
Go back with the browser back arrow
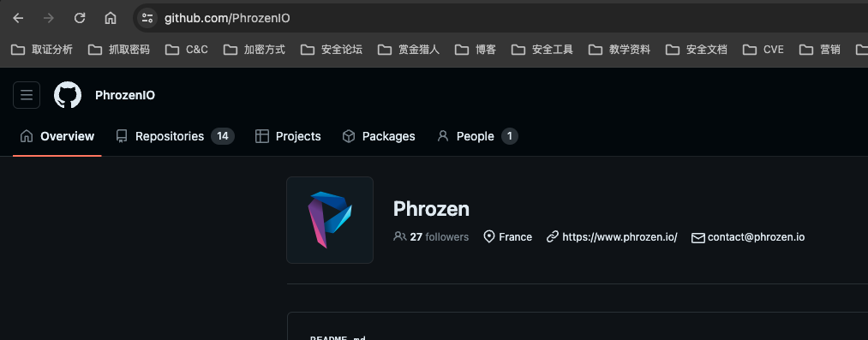point(18,18)
